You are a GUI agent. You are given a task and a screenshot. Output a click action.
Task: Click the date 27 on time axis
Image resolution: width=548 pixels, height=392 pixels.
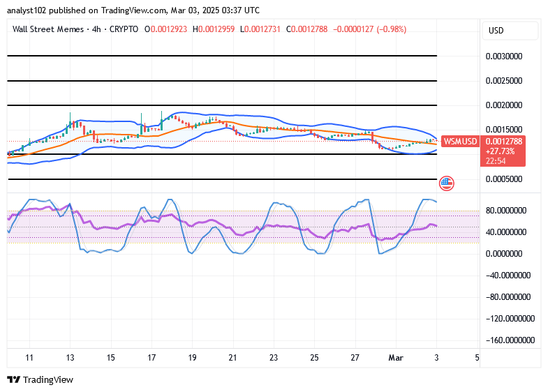click(x=355, y=358)
